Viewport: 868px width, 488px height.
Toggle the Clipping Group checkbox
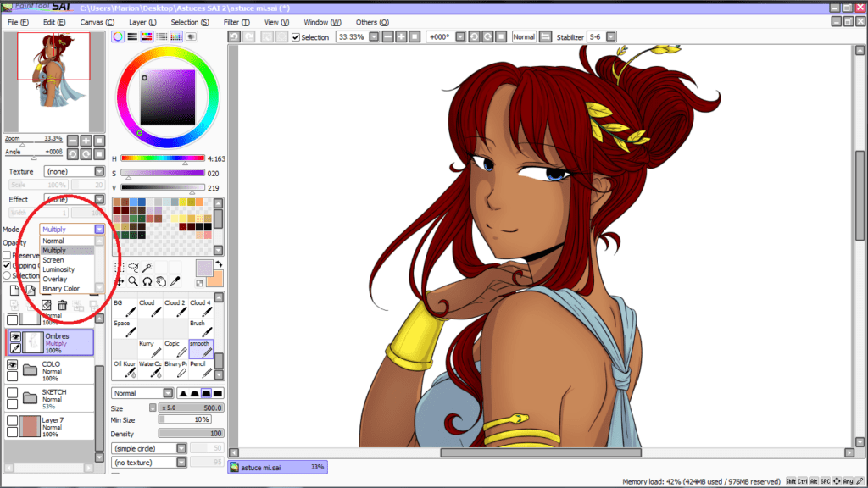pyautogui.click(x=7, y=265)
